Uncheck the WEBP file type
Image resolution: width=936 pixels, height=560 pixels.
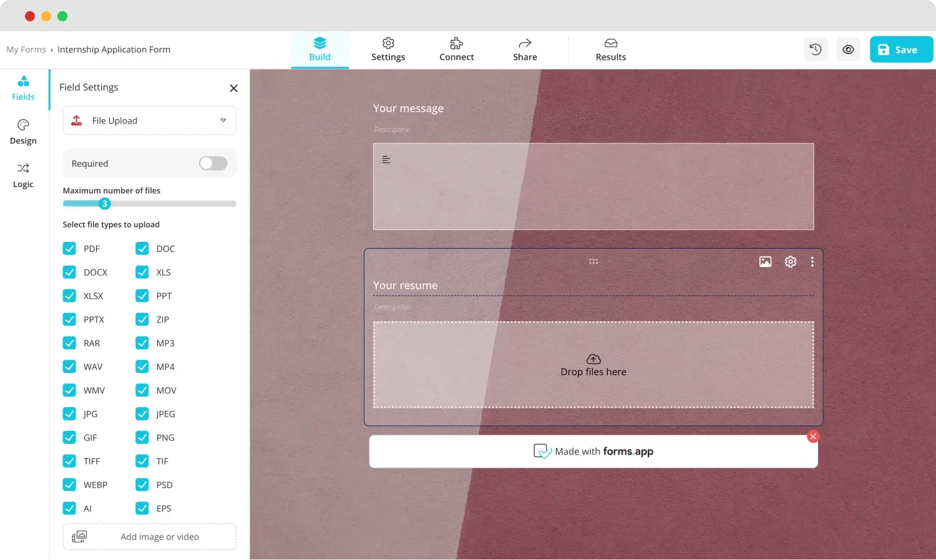pyautogui.click(x=69, y=485)
